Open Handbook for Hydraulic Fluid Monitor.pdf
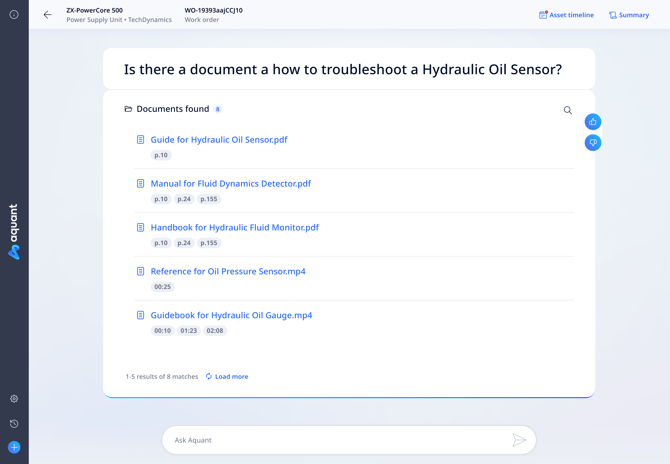 235,228
